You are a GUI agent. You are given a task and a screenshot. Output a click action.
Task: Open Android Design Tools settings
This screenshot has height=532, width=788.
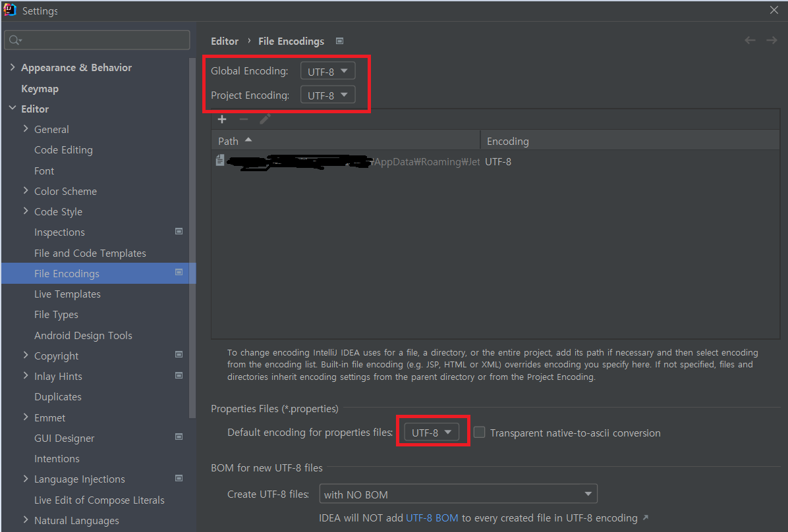pyautogui.click(x=83, y=335)
